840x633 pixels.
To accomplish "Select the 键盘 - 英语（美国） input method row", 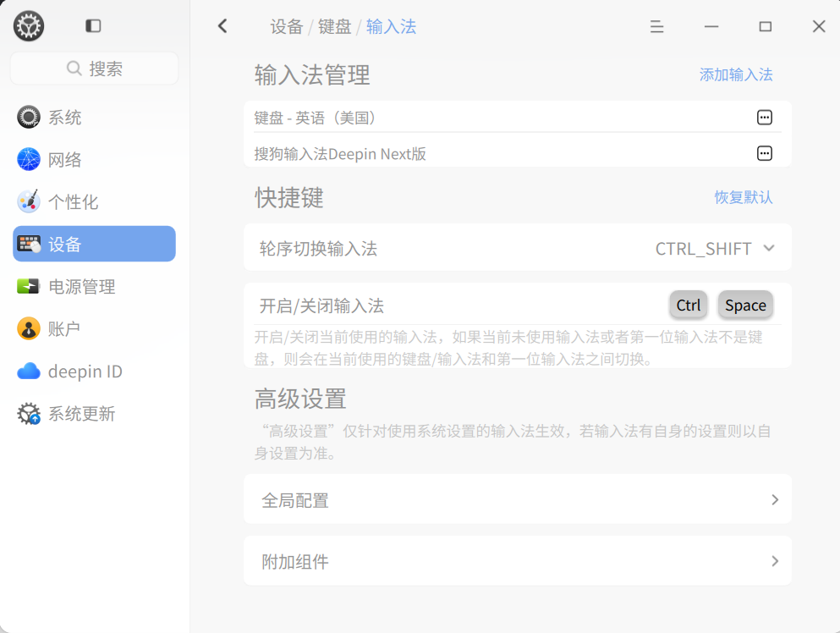I will [x=518, y=118].
